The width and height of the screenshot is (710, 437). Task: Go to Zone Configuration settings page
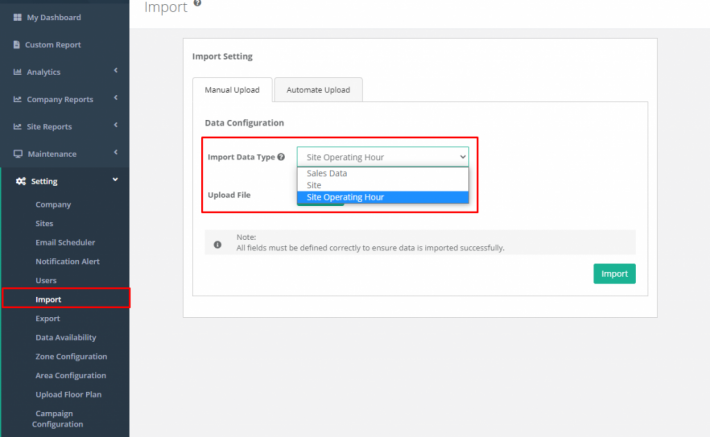[71, 356]
